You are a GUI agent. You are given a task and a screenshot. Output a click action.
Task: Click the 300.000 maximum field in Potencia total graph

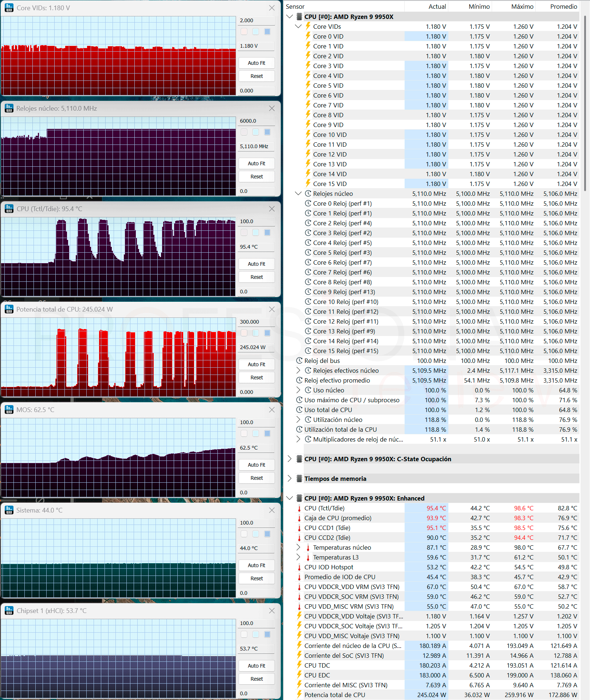tap(256, 322)
